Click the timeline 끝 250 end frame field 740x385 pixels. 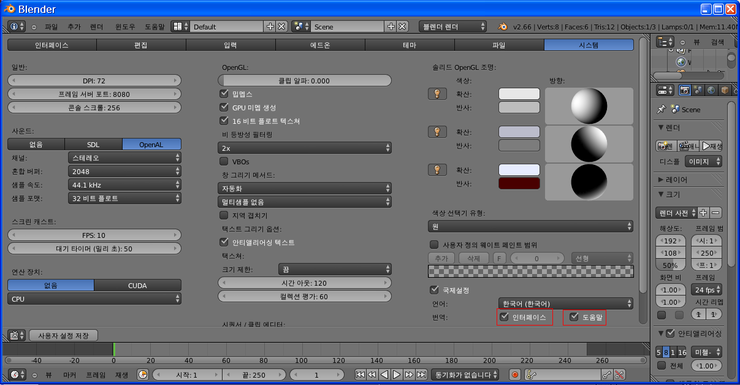[254, 375]
